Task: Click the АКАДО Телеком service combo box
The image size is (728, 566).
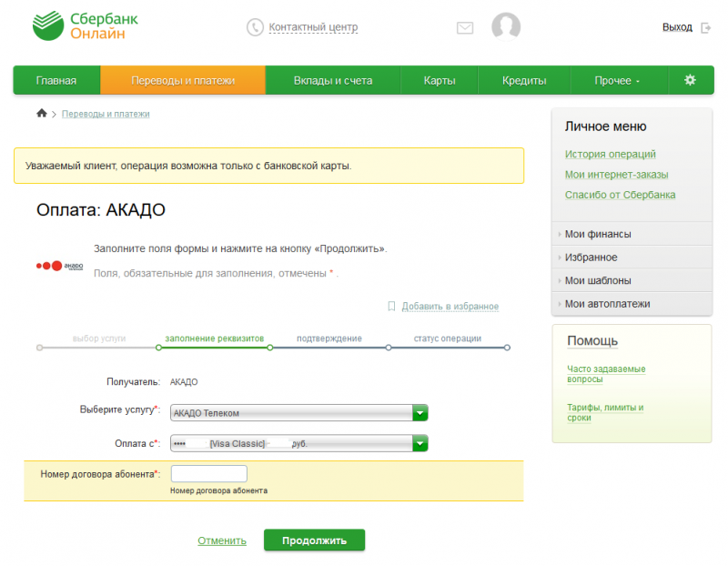Action: point(299,413)
